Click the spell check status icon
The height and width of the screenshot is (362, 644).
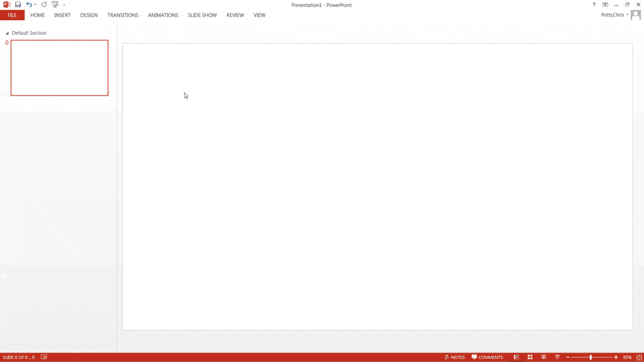coord(44,357)
